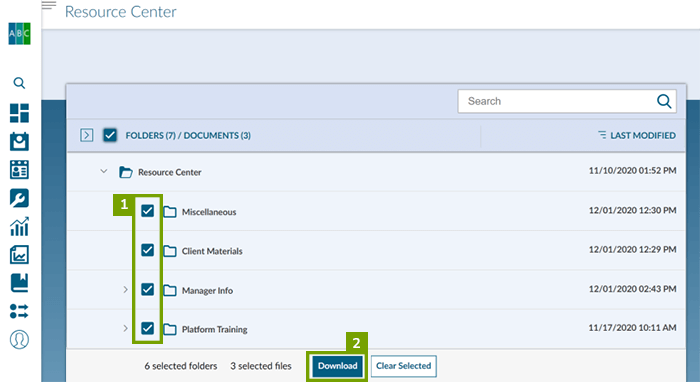Click the Clear Selected button
The width and height of the screenshot is (700, 382).
tap(404, 366)
